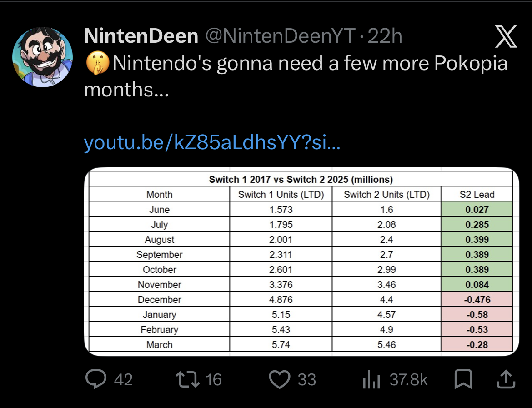Viewport: 532px width, 408px height.
Task: Open NintenDeen's profile avatar
Action: click(x=42, y=57)
